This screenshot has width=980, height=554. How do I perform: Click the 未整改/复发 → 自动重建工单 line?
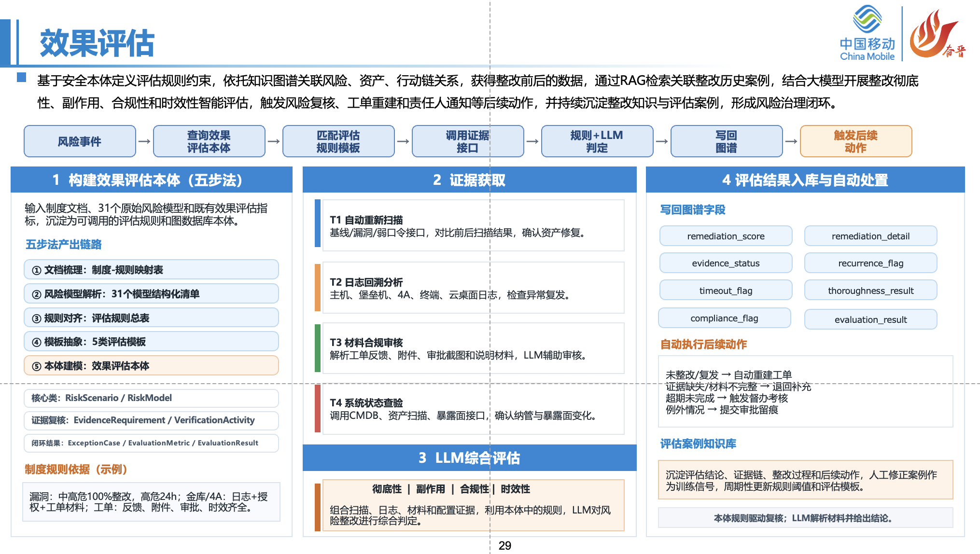(729, 375)
